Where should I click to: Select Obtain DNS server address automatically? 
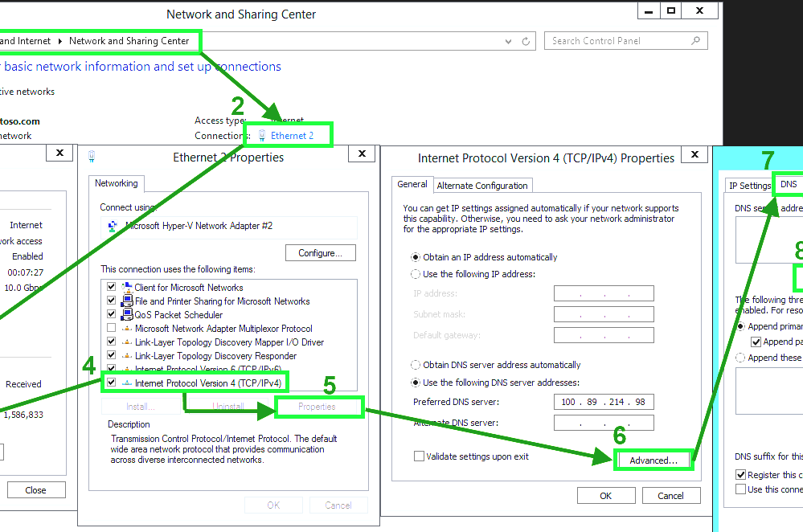pyautogui.click(x=415, y=365)
